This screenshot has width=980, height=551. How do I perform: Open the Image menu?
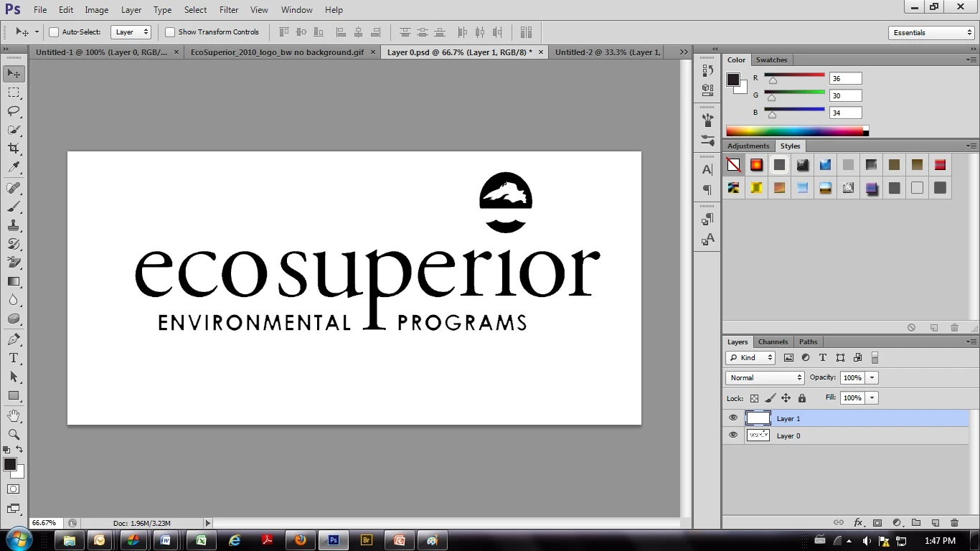coord(96,10)
